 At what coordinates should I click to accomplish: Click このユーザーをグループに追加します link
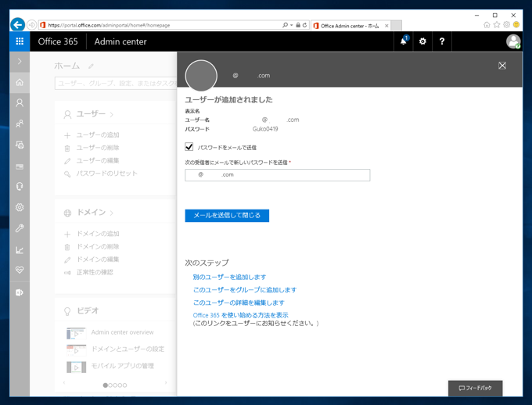coord(245,289)
